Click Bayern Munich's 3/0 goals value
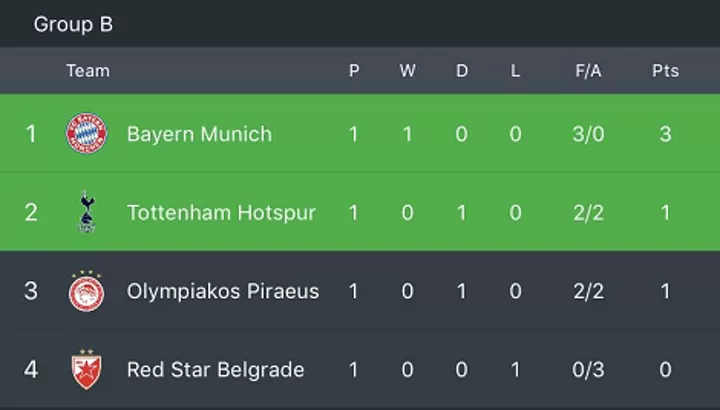 588,134
